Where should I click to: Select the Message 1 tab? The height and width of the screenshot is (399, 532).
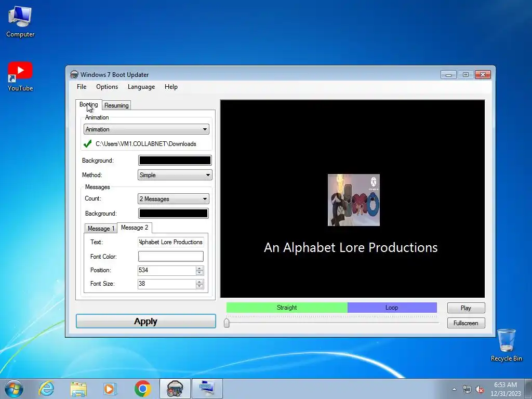[101, 229]
